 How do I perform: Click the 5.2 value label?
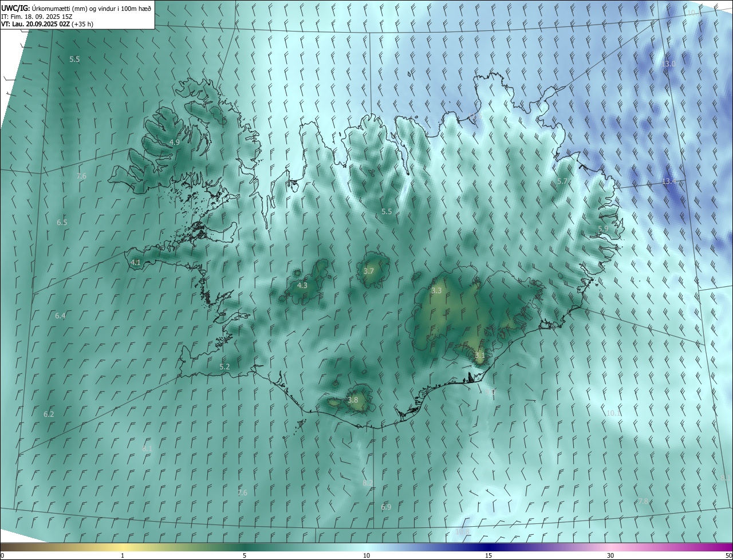(224, 366)
